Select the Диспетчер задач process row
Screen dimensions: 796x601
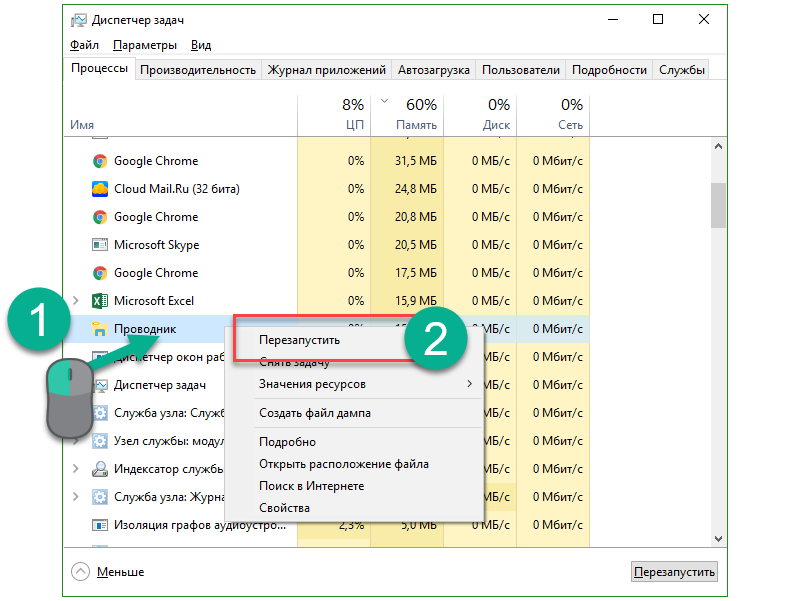coord(160,385)
